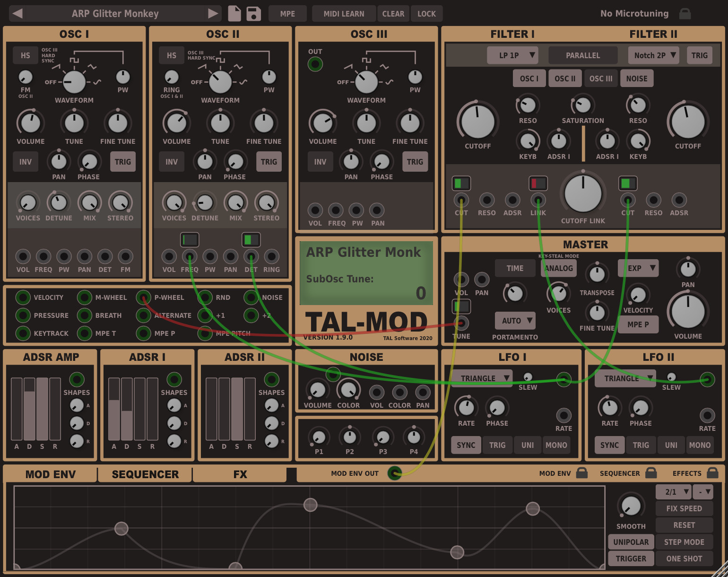Viewport: 728px width, 577px height.
Task: Toggle the OSC I HS button
Action: pyautogui.click(x=26, y=55)
